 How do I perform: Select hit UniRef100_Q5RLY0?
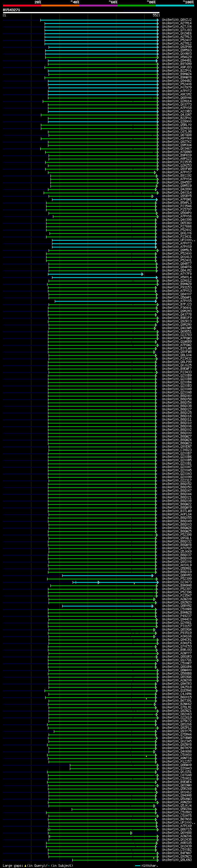point(177,125)
